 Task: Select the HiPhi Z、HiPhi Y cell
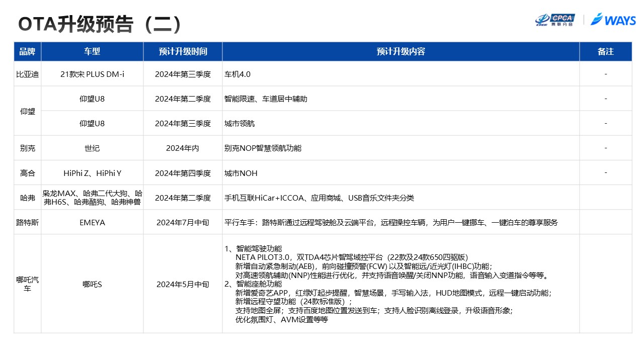[x=92, y=172]
